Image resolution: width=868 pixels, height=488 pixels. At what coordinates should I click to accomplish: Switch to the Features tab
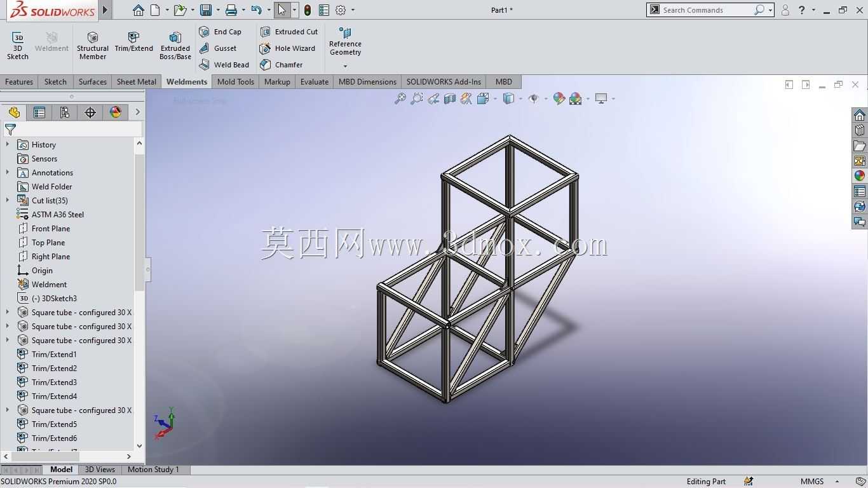coord(19,82)
